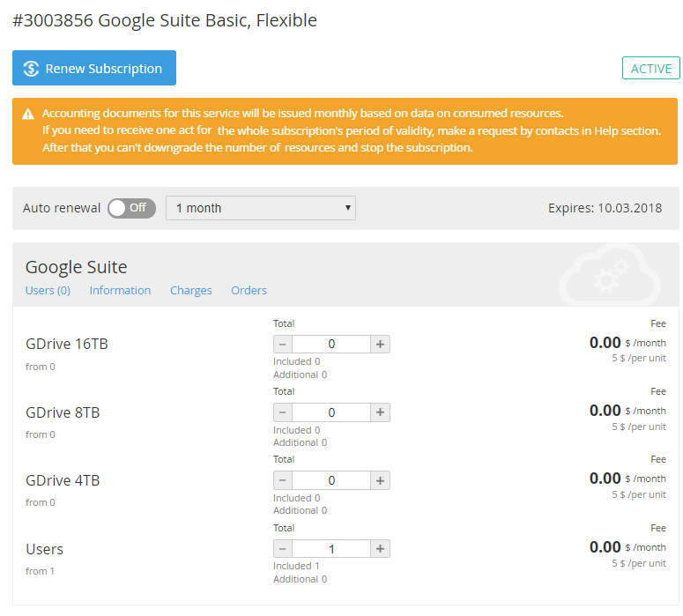Click the ACTIVE status badge

(650, 69)
